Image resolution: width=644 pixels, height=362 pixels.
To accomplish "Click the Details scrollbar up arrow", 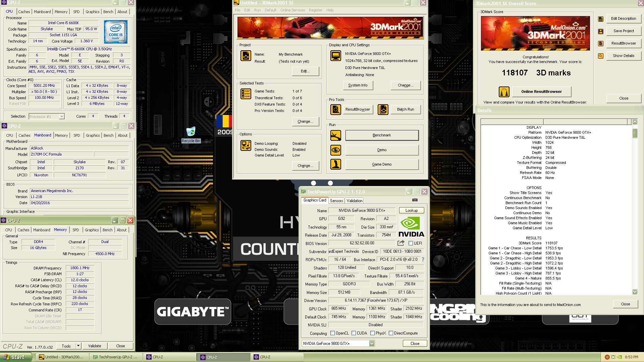I will 635,122.
